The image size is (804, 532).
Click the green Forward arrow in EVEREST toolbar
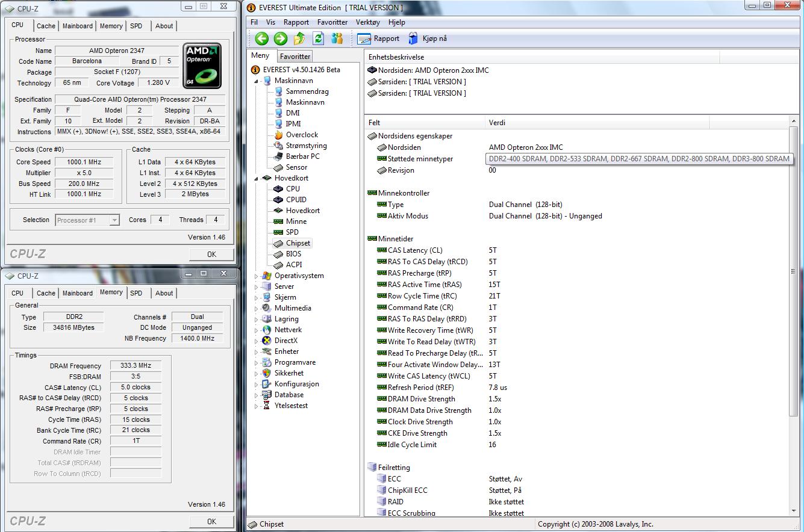point(281,39)
